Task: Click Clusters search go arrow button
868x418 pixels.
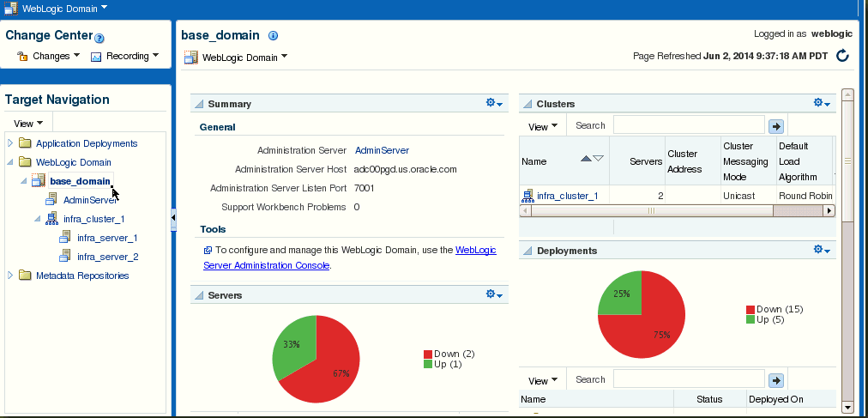Action: coord(776,126)
